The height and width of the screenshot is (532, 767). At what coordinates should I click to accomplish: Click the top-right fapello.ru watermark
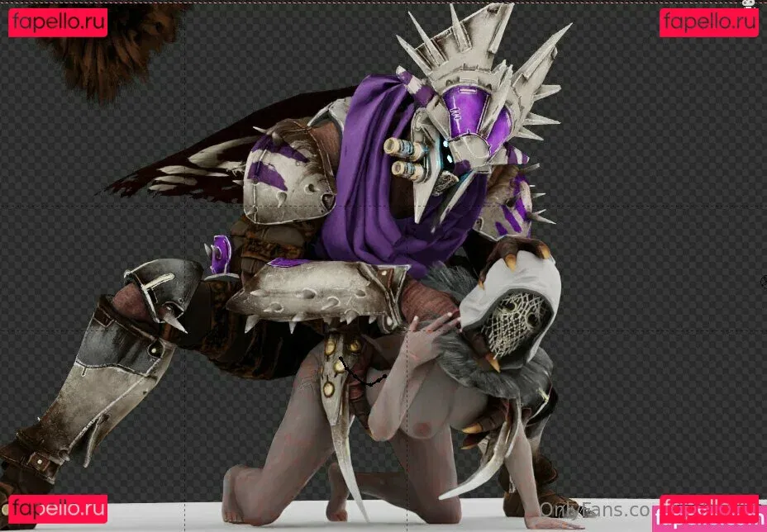click(x=708, y=22)
